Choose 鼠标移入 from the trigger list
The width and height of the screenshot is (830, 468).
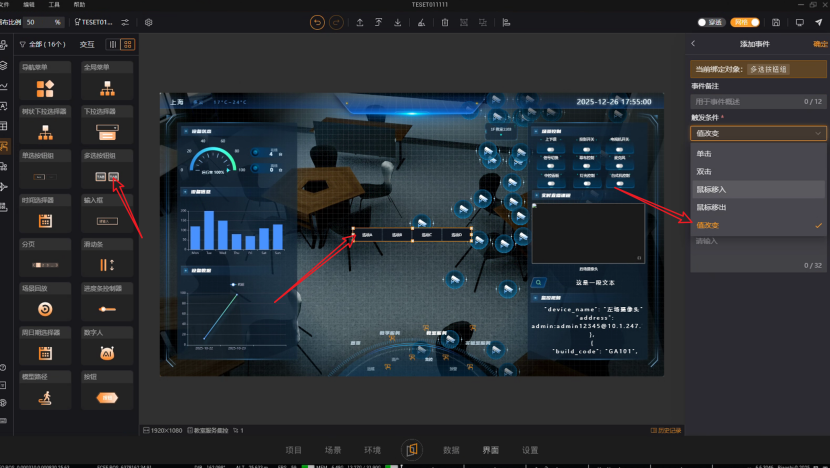pos(758,190)
